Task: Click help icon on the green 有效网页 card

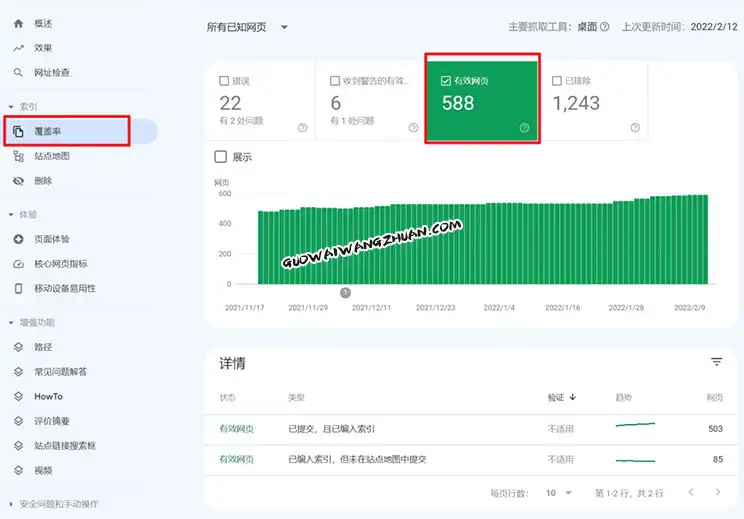Action: click(524, 128)
